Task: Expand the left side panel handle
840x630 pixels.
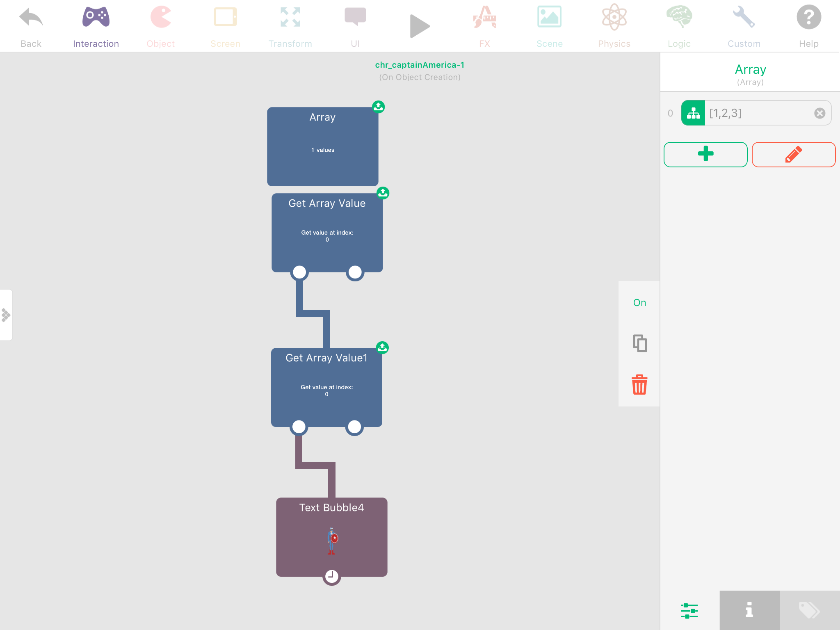Action: coord(6,315)
